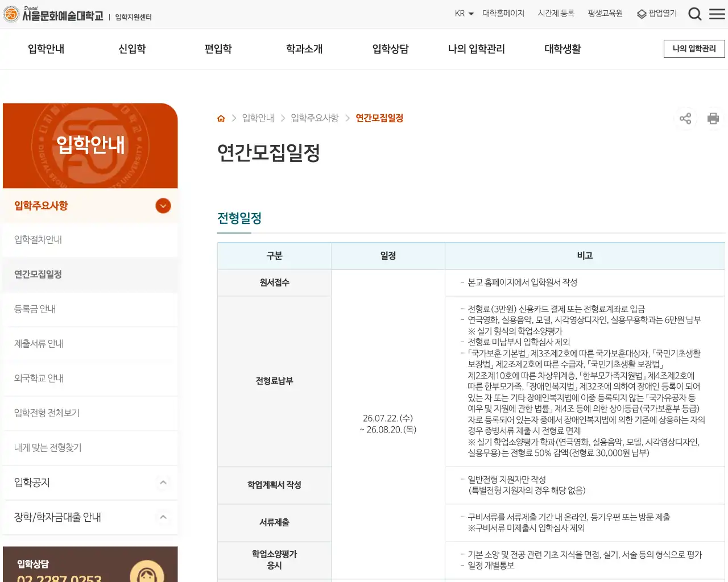
Task: Select 내게 맞는 전형찾기 in sidebar
Action: tap(90, 448)
